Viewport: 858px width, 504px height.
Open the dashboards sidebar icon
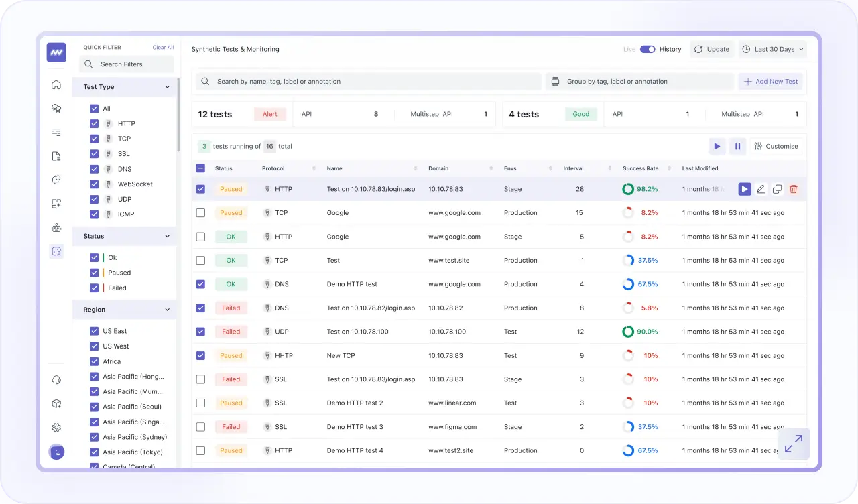point(56,203)
